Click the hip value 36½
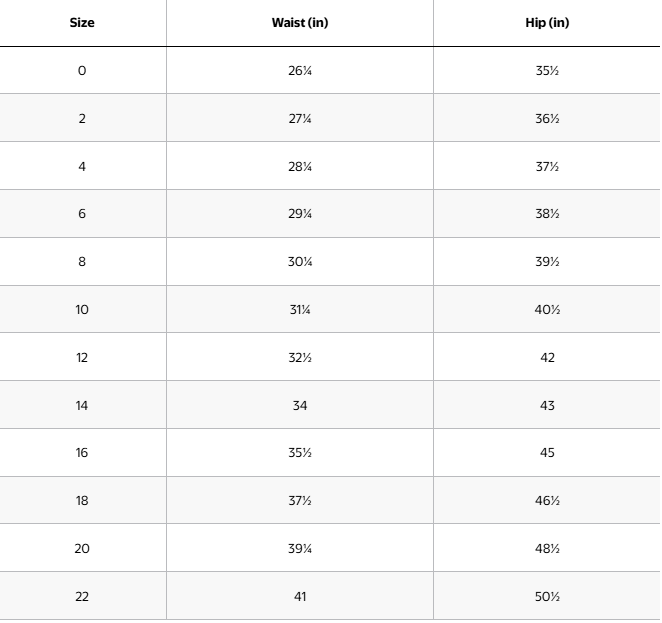 pyautogui.click(x=547, y=119)
